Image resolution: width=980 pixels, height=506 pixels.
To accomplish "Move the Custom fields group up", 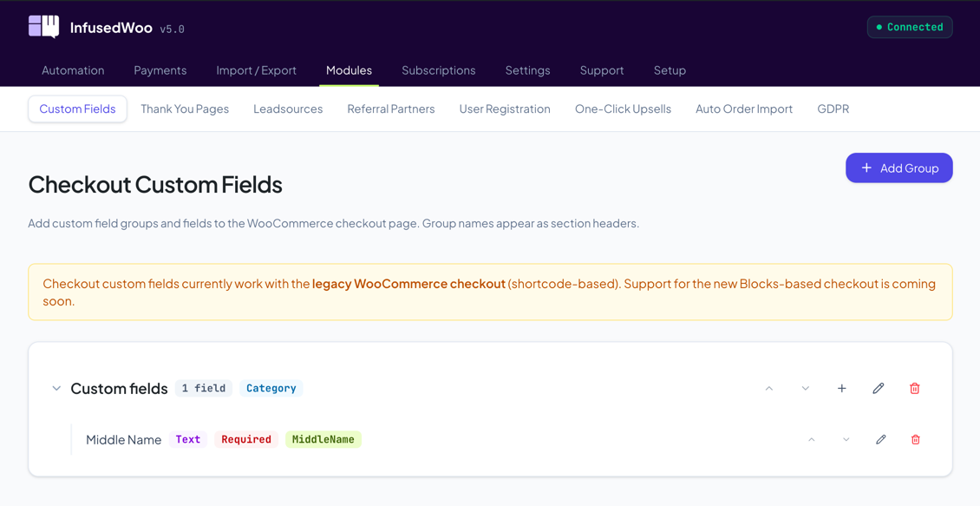I will click(769, 388).
